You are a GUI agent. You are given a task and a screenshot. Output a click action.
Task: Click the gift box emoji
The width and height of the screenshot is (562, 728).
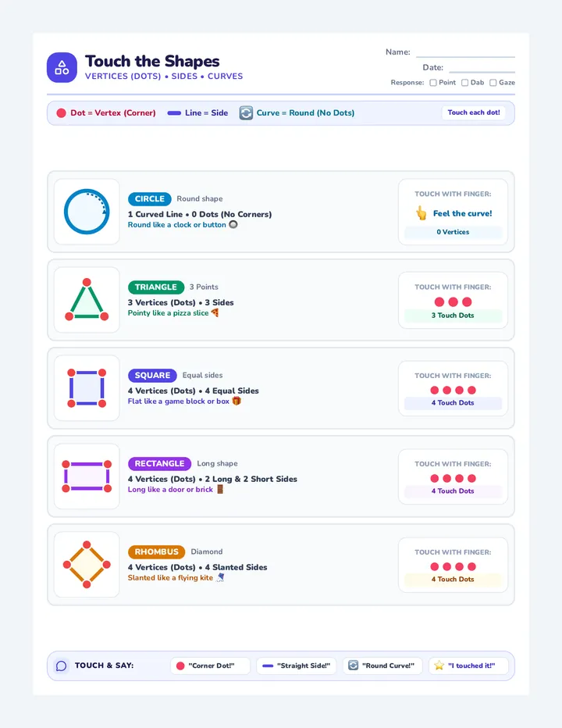pyautogui.click(x=237, y=401)
